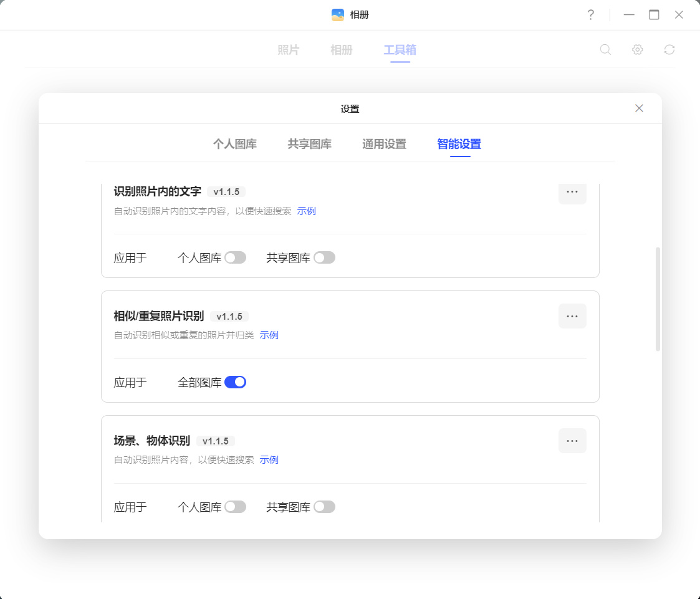Open search with the magnifier icon
The width and height of the screenshot is (700, 599).
605,49
